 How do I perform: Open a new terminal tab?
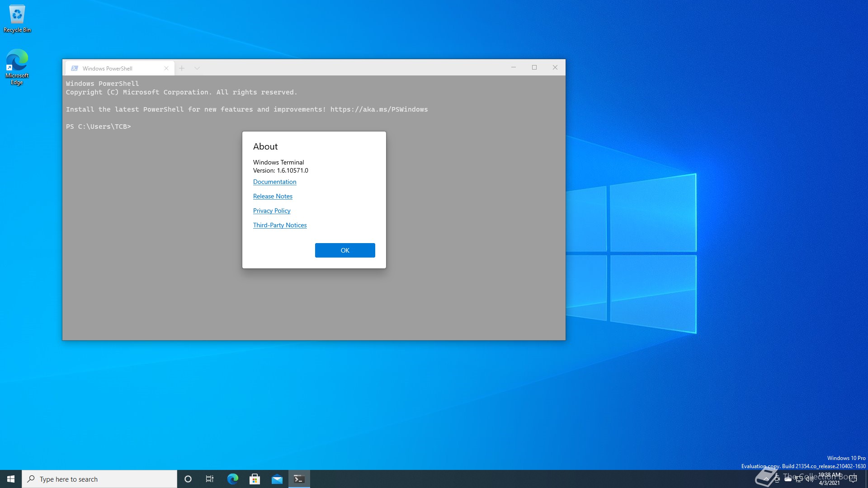click(x=182, y=68)
